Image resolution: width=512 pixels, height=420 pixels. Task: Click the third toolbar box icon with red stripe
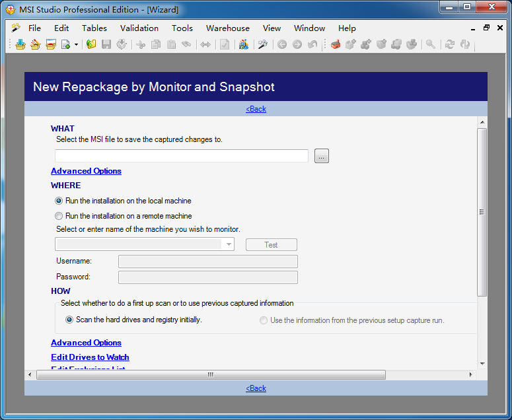coord(50,44)
